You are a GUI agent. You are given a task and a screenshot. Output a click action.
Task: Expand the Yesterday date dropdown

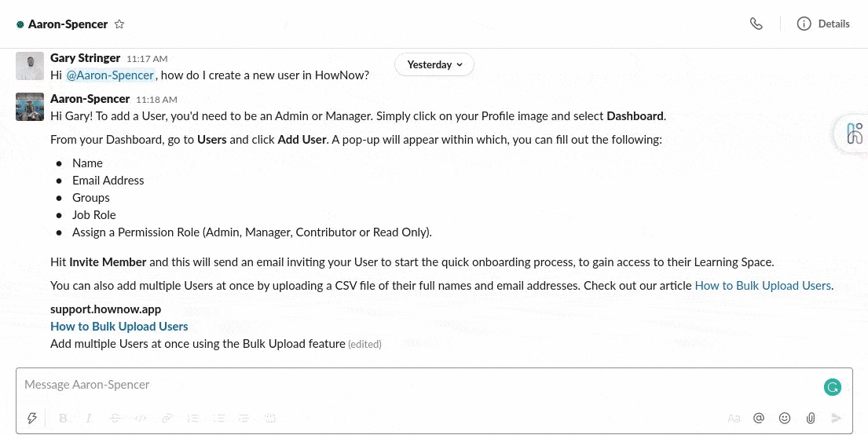(x=434, y=64)
